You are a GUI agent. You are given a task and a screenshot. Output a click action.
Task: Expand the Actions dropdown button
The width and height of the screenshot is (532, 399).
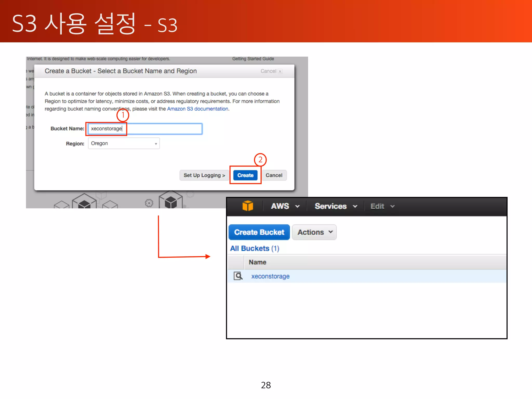click(314, 232)
